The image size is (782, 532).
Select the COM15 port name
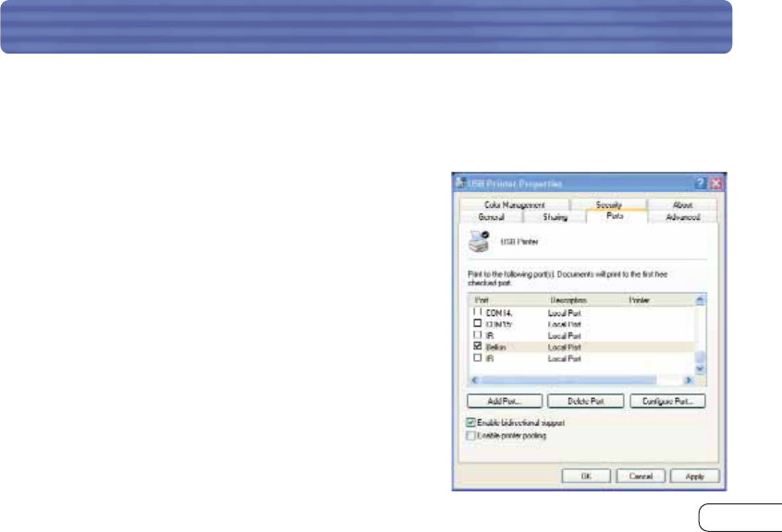tap(499, 324)
